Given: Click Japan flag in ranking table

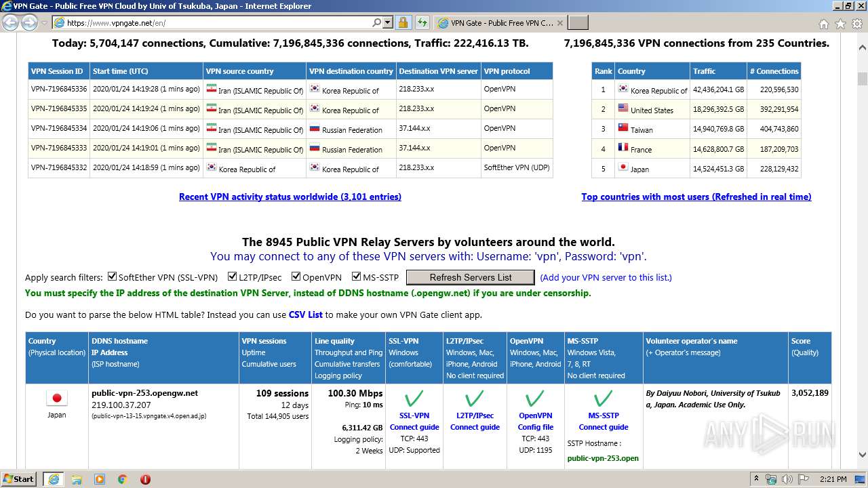Looking at the screenshot, I should (x=623, y=167).
